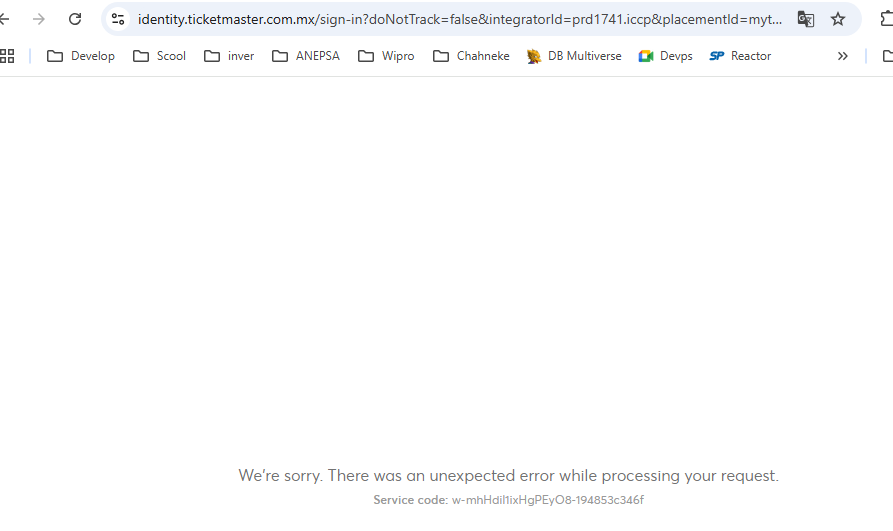Expand hidden bookmarks with double chevron
This screenshot has height=531, width=893.
pyautogui.click(x=842, y=56)
